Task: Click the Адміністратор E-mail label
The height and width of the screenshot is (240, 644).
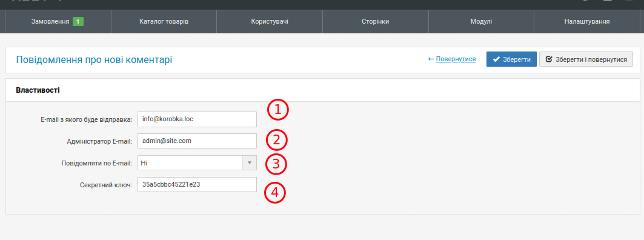Action: click(99, 141)
